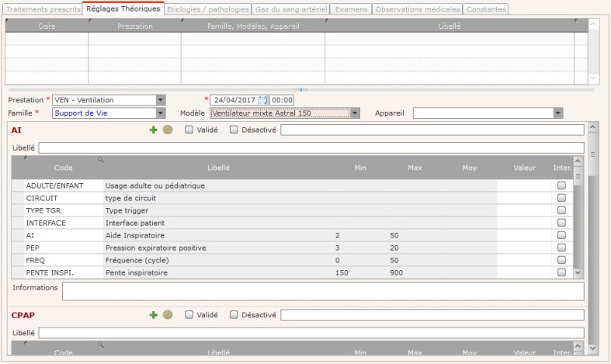This screenshot has height=364, width=611.
Task: Click the search magnifier in CPAP Code column
Action: pos(100,345)
